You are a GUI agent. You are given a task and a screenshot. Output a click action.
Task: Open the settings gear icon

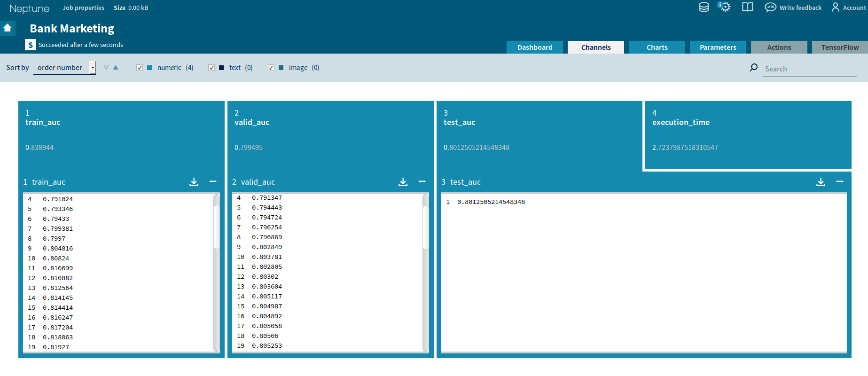click(725, 7)
